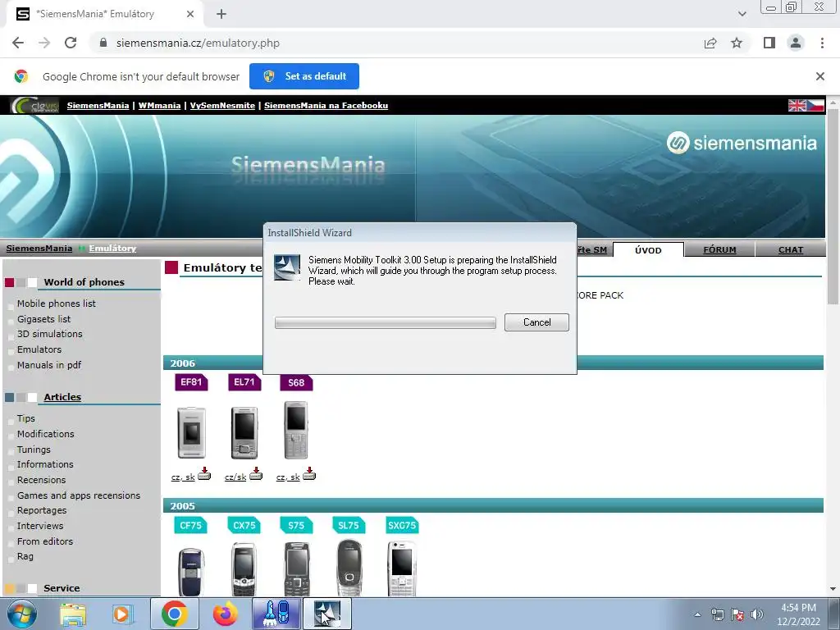Open the SiemensMania top bar link
The width and height of the screenshot is (840, 630).
tap(98, 106)
